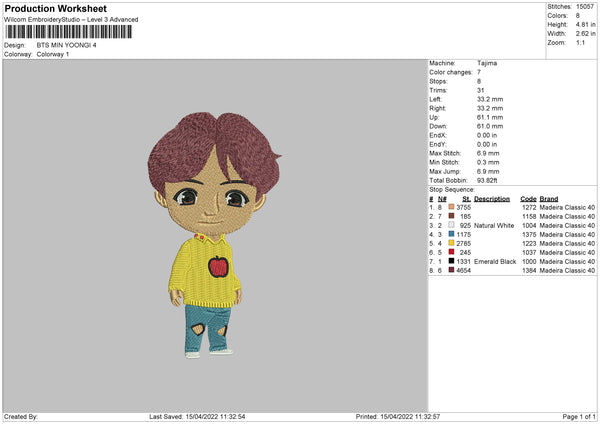Click 'Last Saved: 15/04/2022 11:32:54' text
Image resolution: width=600 pixels, height=424 pixels.
point(197,417)
